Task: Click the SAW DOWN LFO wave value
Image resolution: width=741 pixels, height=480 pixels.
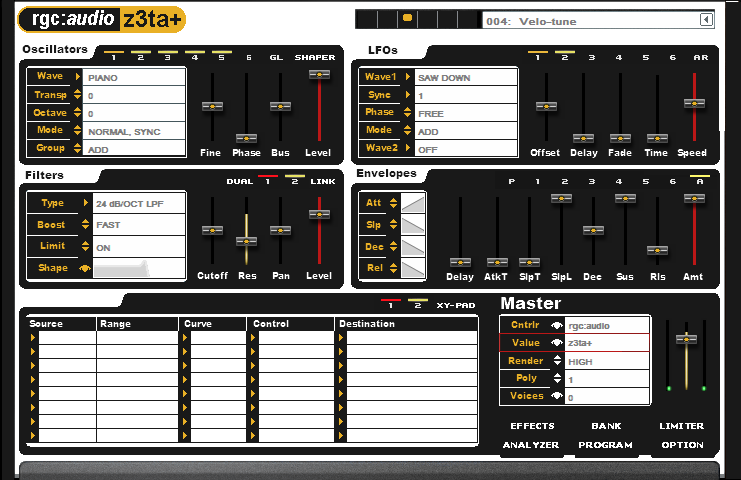Action: [465, 77]
